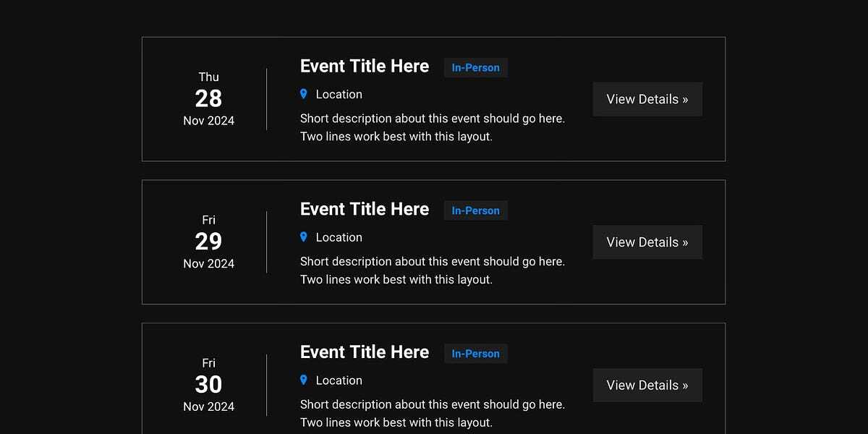868x434 pixels.
Task: Click the Location text on the 30th event
Action: tap(339, 381)
